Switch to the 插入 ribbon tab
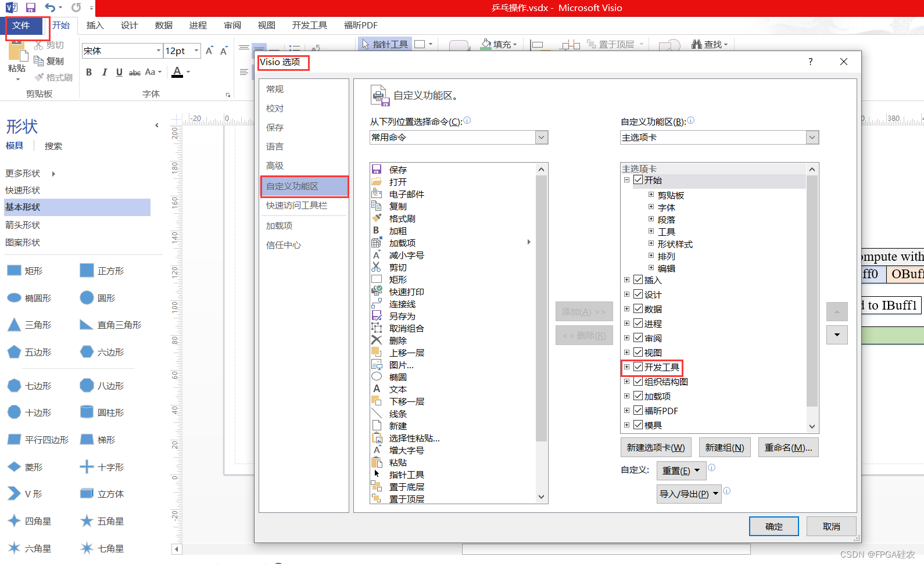The width and height of the screenshot is (924, 564). [95, 26]
